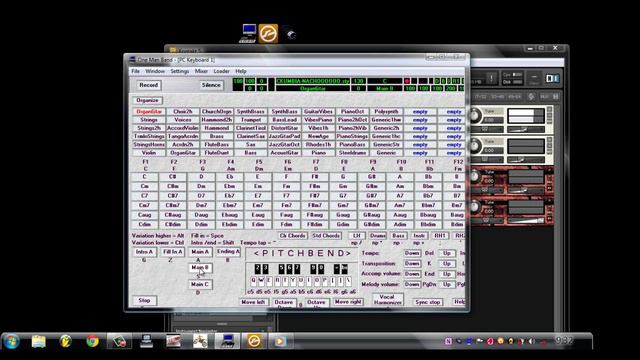Switch to Main A variation
The width and height of the screenshot is (640, 360).
point(200,252)
